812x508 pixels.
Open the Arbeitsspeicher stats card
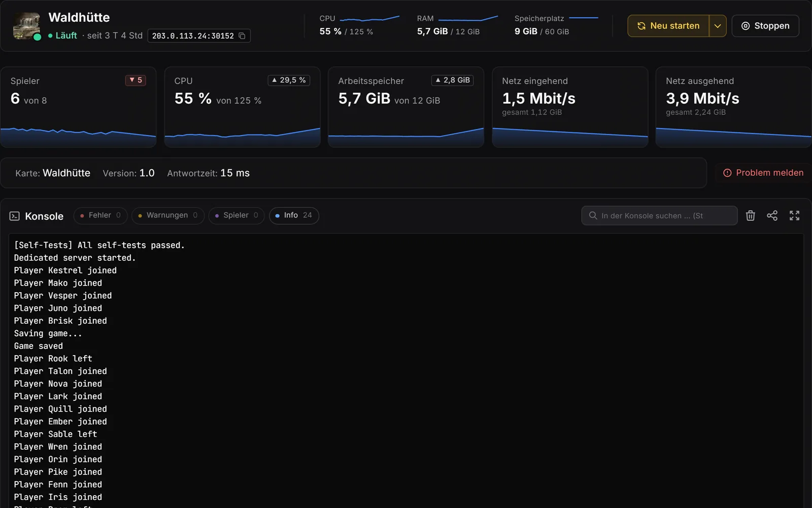click(x=406, y=107)
